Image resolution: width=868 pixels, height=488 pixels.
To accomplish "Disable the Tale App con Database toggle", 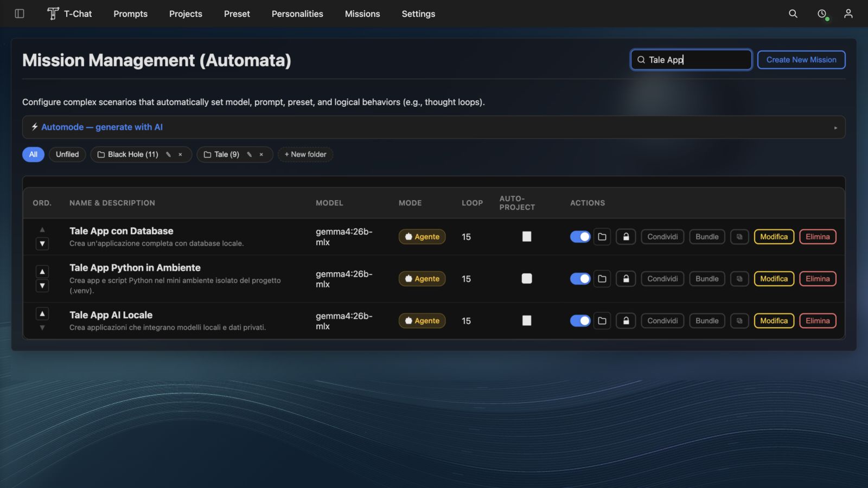I will [580, 236].
